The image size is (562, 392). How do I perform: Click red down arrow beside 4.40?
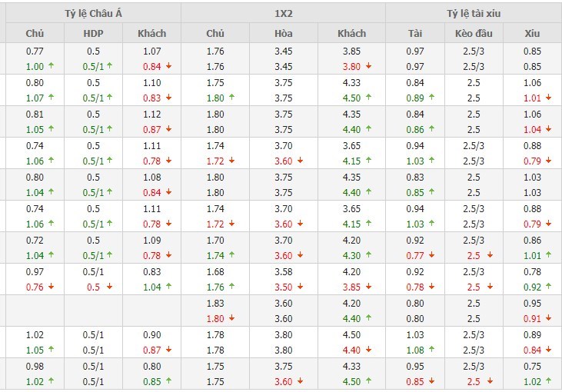[x=368, y=350]
